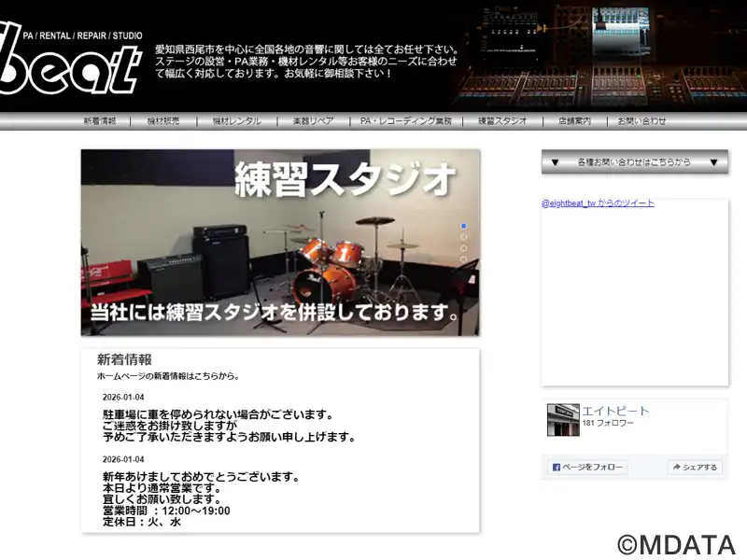Click the left triangle on the inquiry banner
This screenshot has height=560, width=747.
555,162
